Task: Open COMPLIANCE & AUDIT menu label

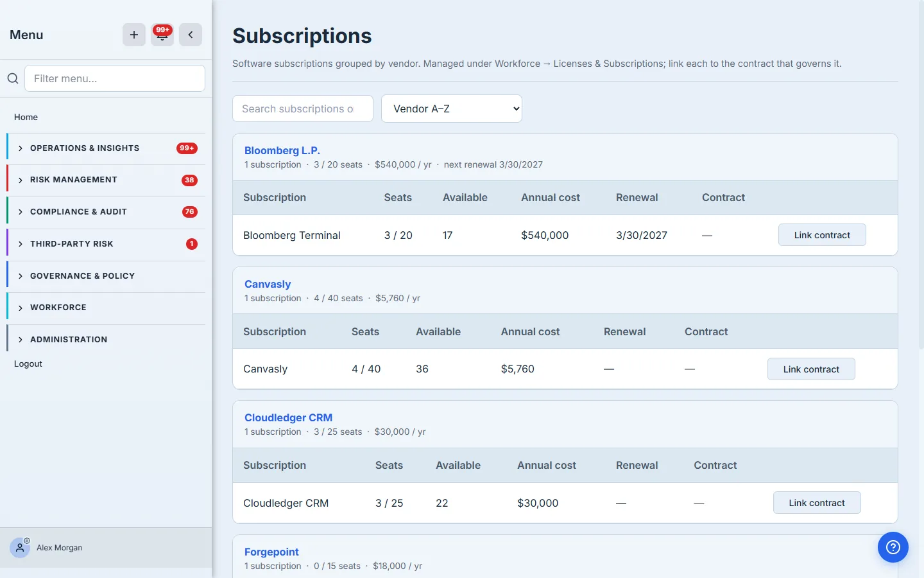Action: coord(78,211)
